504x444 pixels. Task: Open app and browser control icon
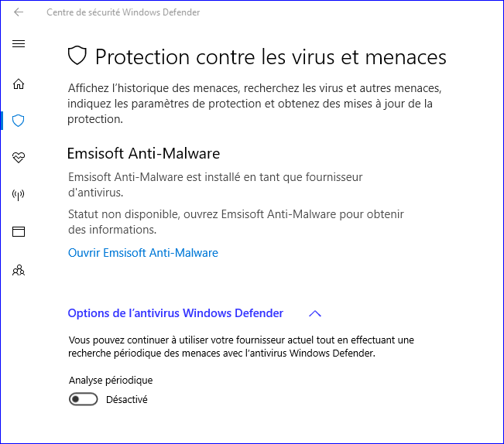[19, 231]
